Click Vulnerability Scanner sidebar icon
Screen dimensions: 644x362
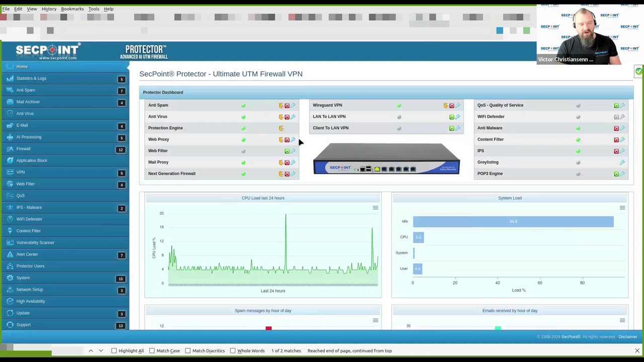click(x=10, y=242)
